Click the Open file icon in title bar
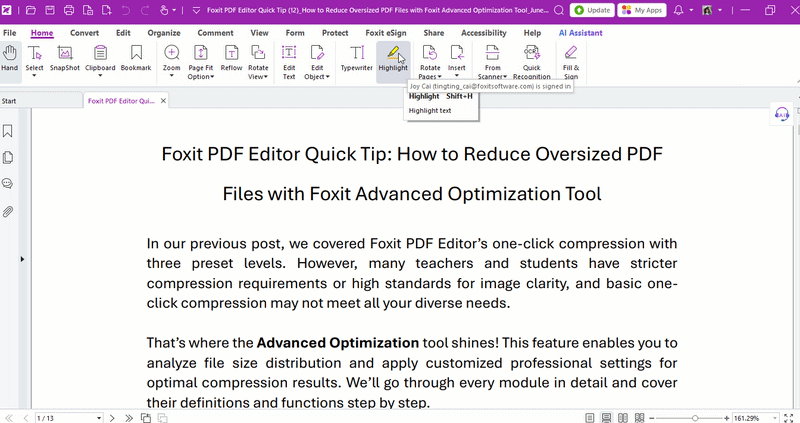 click(x=31, y=10)
